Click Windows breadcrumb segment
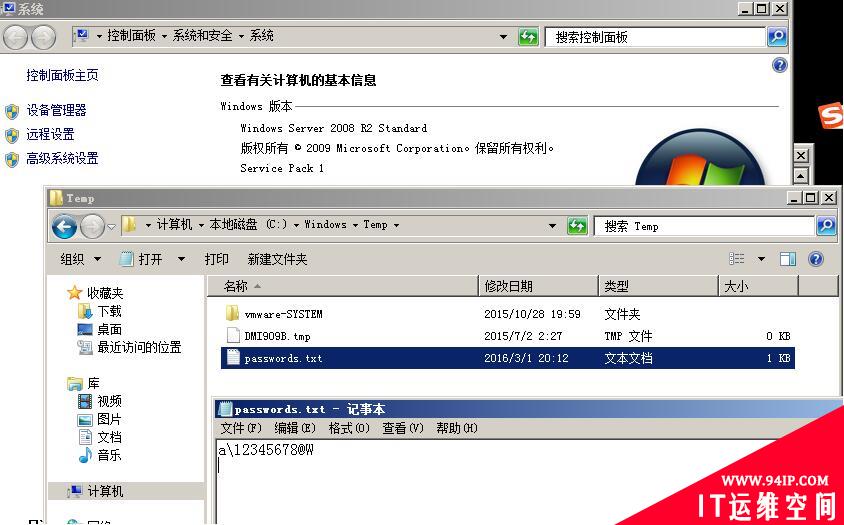 coord(325,225)
